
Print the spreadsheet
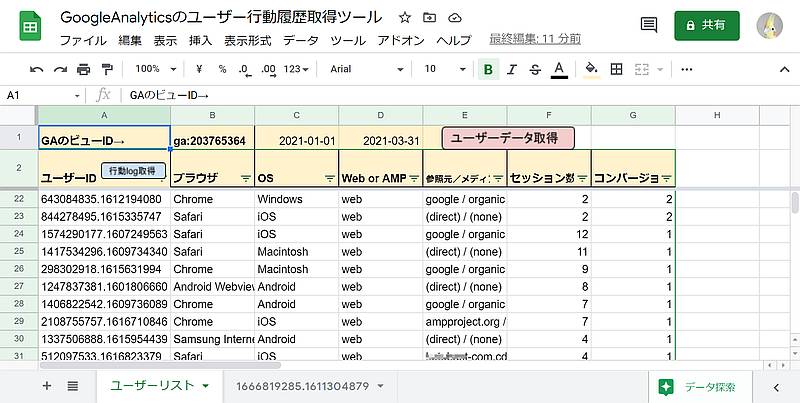tap(83, 69)
